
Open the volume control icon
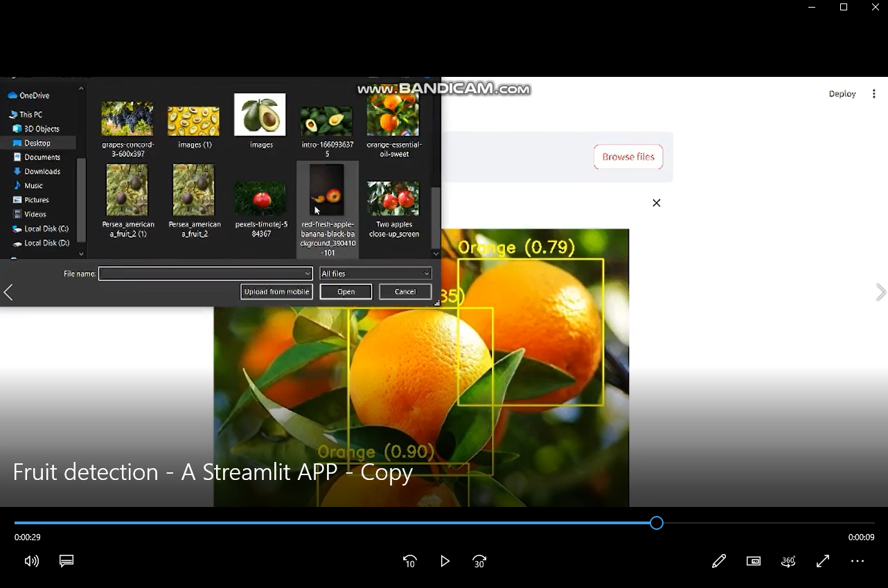click(31, 561)
